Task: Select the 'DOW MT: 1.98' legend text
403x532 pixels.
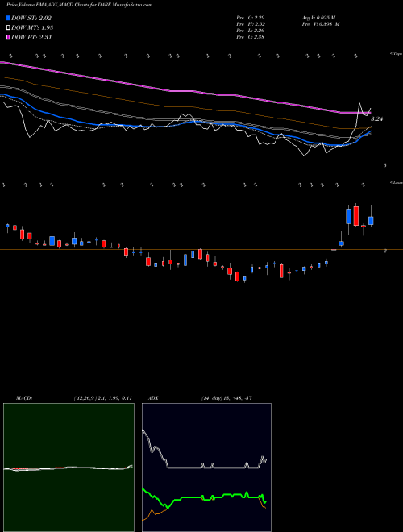Action: 32,27
